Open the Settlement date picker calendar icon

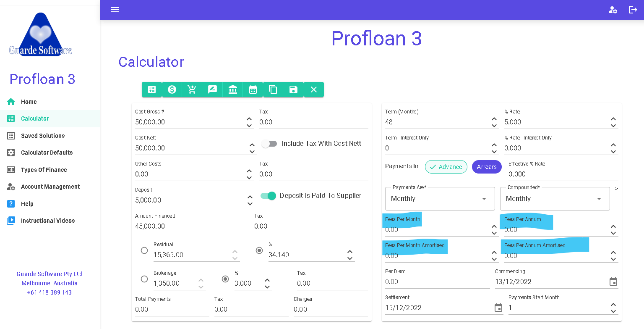pos(498,308)
